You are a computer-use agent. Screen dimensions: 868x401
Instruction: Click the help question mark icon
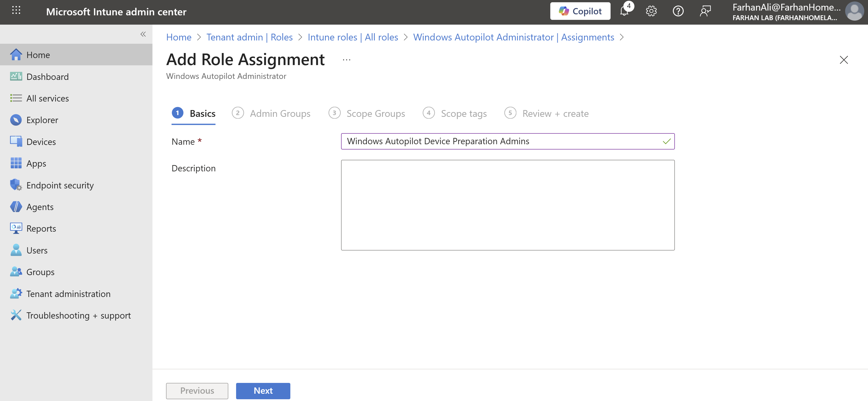pos(678,11)
